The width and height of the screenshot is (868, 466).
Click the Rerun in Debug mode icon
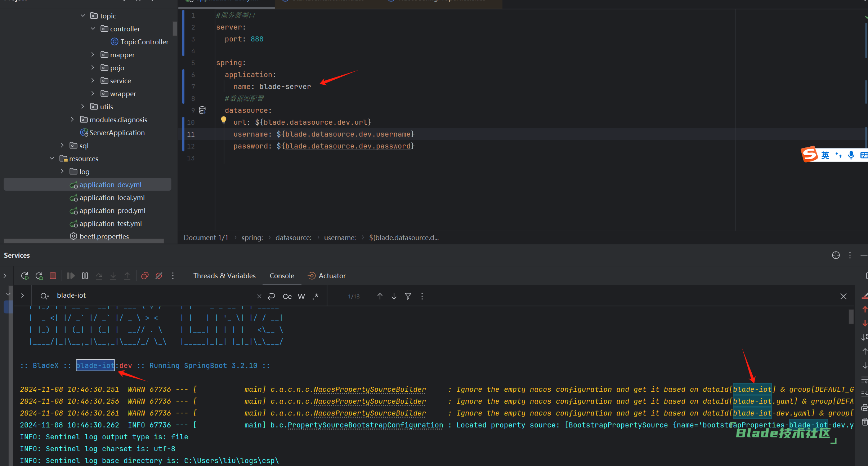point(39,276)
